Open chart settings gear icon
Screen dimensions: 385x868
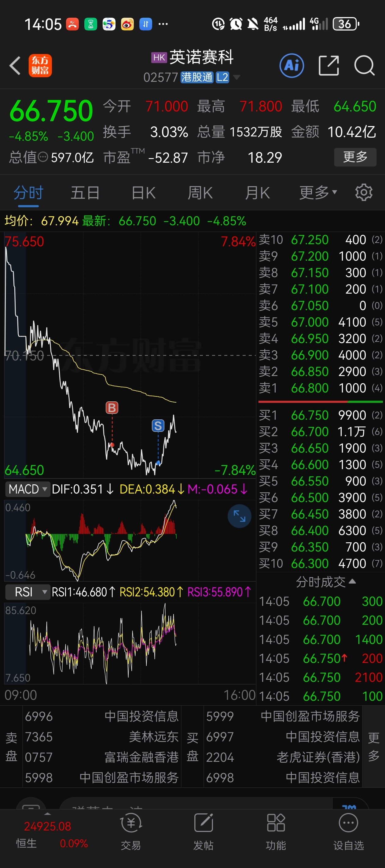click(x=364, y=193)
